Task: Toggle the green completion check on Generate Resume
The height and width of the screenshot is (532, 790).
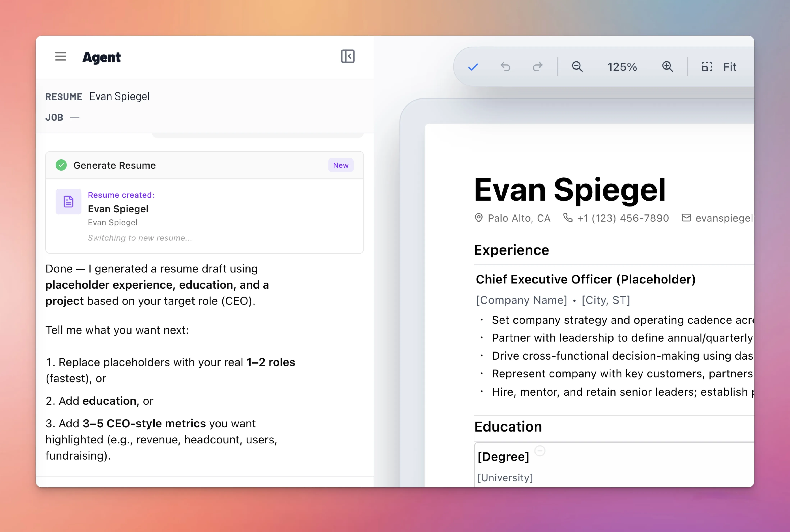Action: [61, 165]
